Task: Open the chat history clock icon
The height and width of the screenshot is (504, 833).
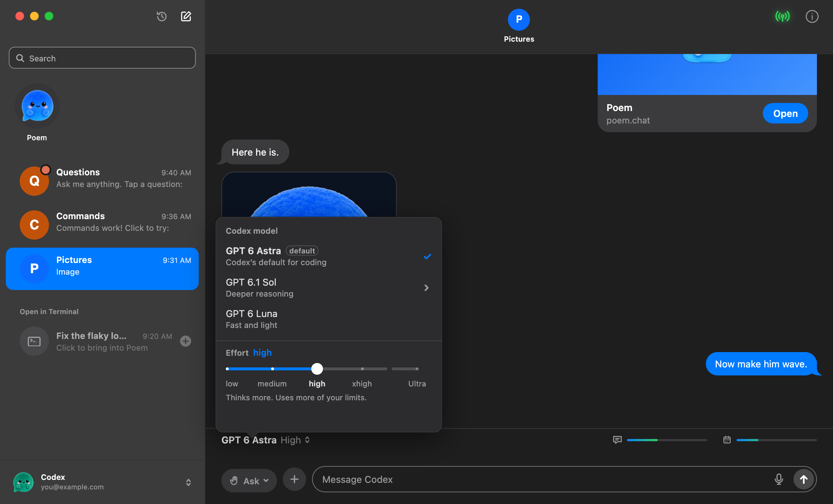Action: click(161, 16)
